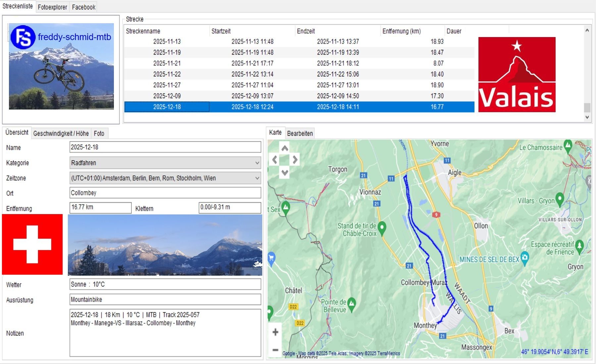This screenshot has height=364, width=596.
Task: Pan the map left with arrow
Action: click(x=274, y=160)
